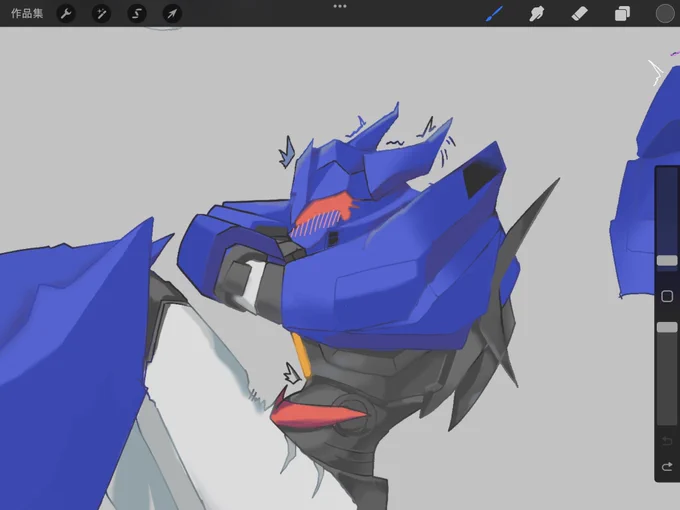Adjust the brush opacity slider
The width and height of the screenshot is (680, 510).
[x=667, y=327]
